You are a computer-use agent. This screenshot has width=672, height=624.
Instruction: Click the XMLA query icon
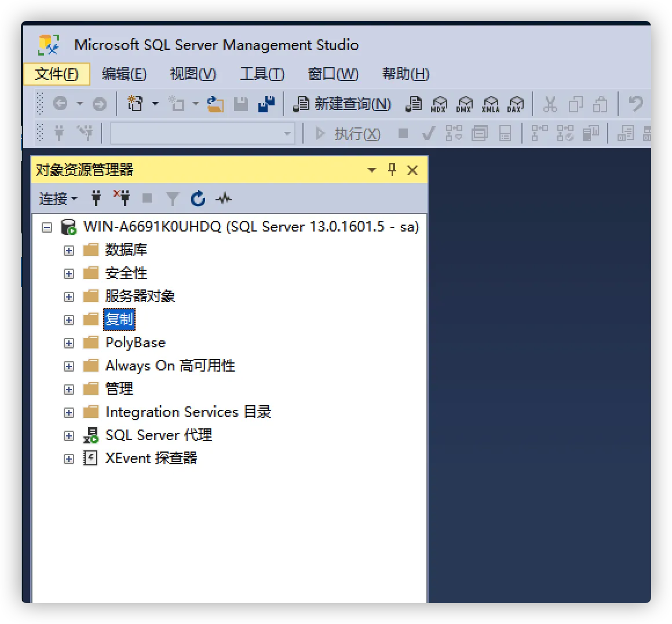(490, 104)
